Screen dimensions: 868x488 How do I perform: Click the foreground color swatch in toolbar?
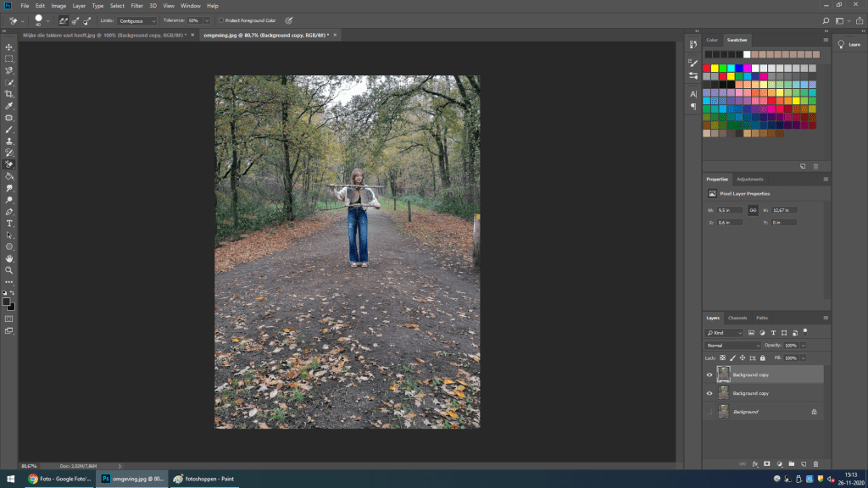(x=7, y=302)
